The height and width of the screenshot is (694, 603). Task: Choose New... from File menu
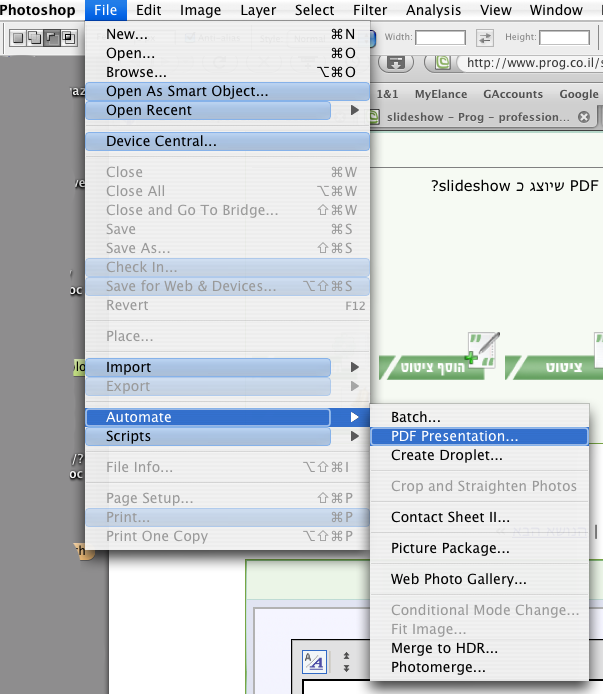(x=228, y=34)
